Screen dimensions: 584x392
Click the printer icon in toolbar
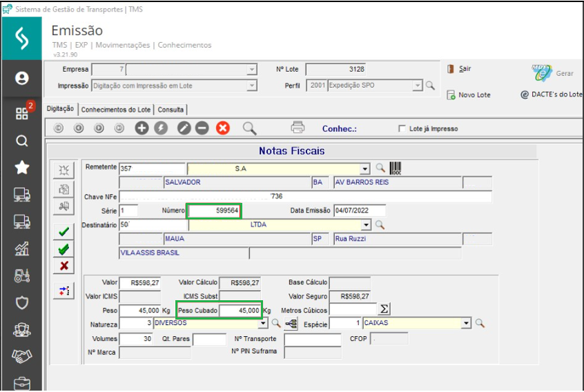pos(298,128)
